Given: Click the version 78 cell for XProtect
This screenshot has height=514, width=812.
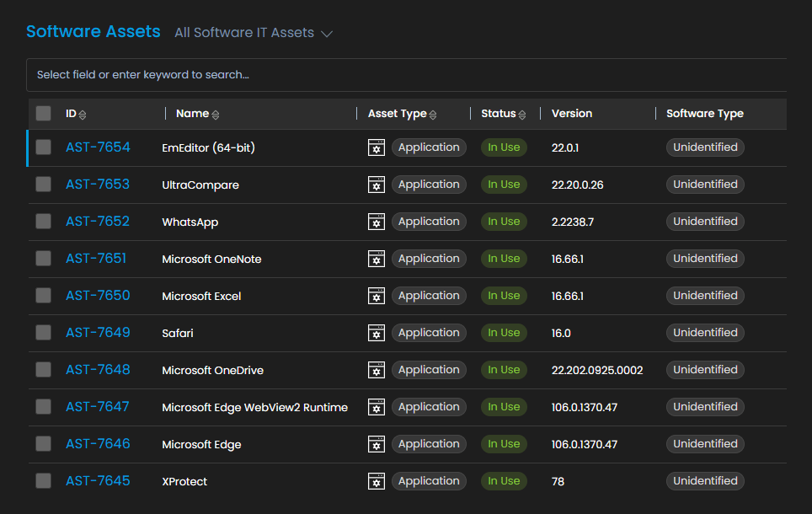Looking at the screenshot, I should coord(558,481).
